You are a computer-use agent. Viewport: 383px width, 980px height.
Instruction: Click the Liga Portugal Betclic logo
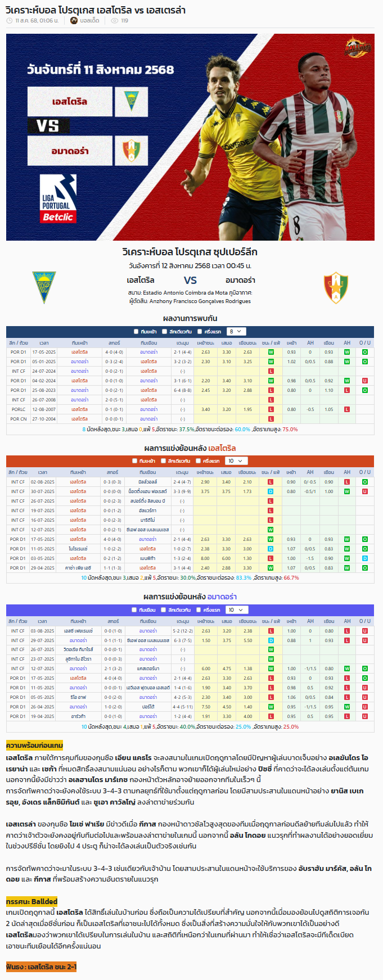pos(58,198)
